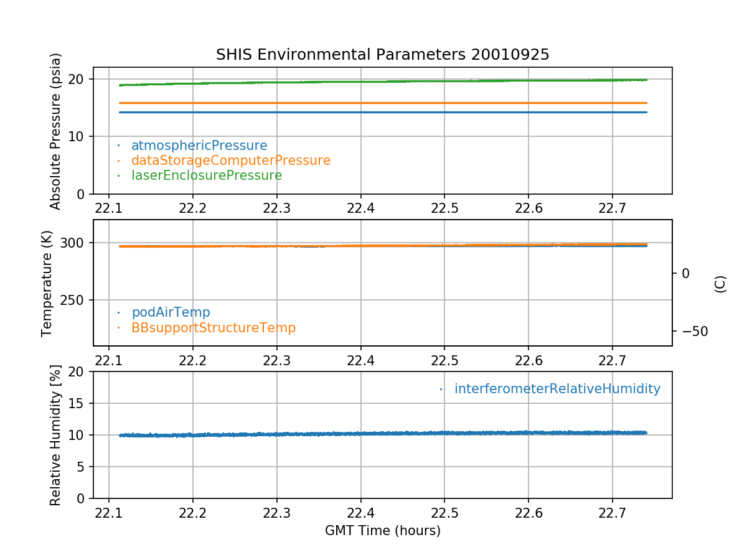Select the laserEnclosurePressure legend label
Viewport: 747px width, 560px height.
(x=206, y=175)
